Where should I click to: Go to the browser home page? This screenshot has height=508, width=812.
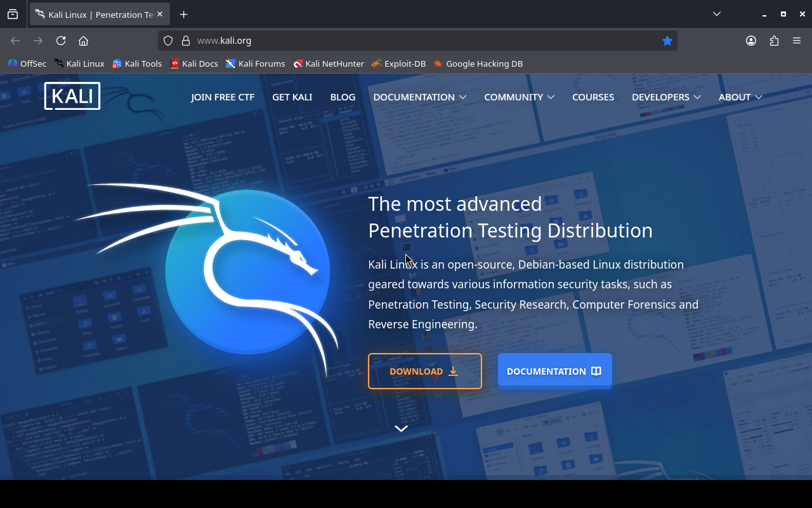(x=83, y=41)
